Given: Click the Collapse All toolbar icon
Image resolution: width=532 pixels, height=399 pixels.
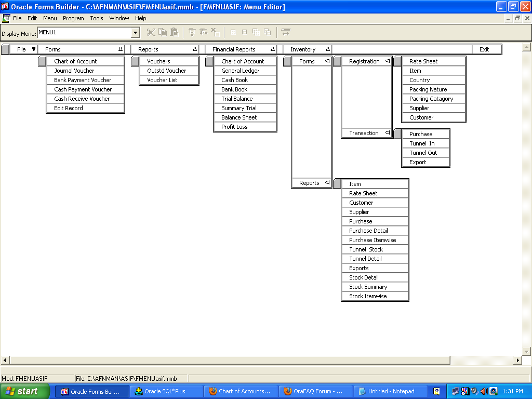Looking at the screenshot, I should click(x=268, y=32).
